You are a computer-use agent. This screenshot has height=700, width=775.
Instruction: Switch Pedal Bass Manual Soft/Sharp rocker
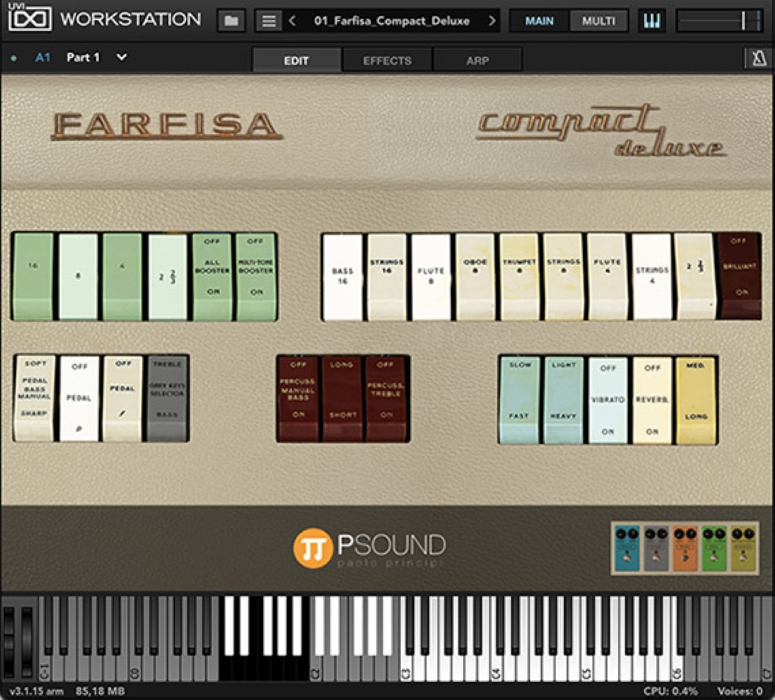click(x=35, y=398)
